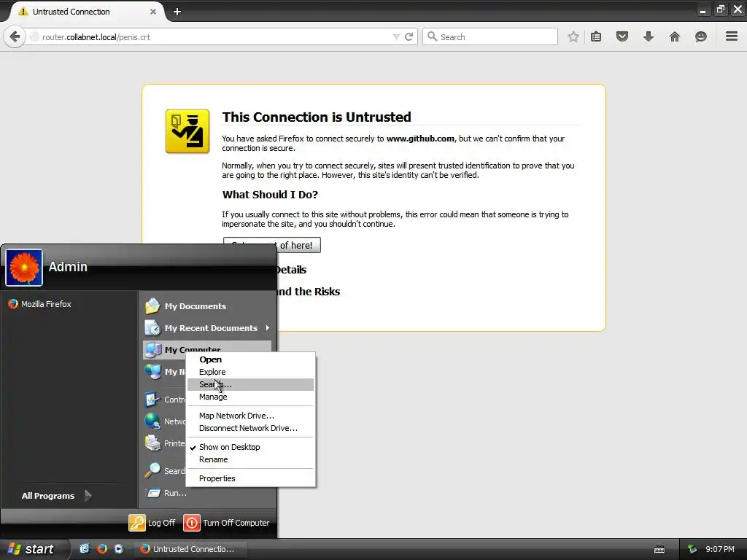Select Map Network Drive... menu entry
Viewport: 747px width, 560px height.
[x=251, y=416]
